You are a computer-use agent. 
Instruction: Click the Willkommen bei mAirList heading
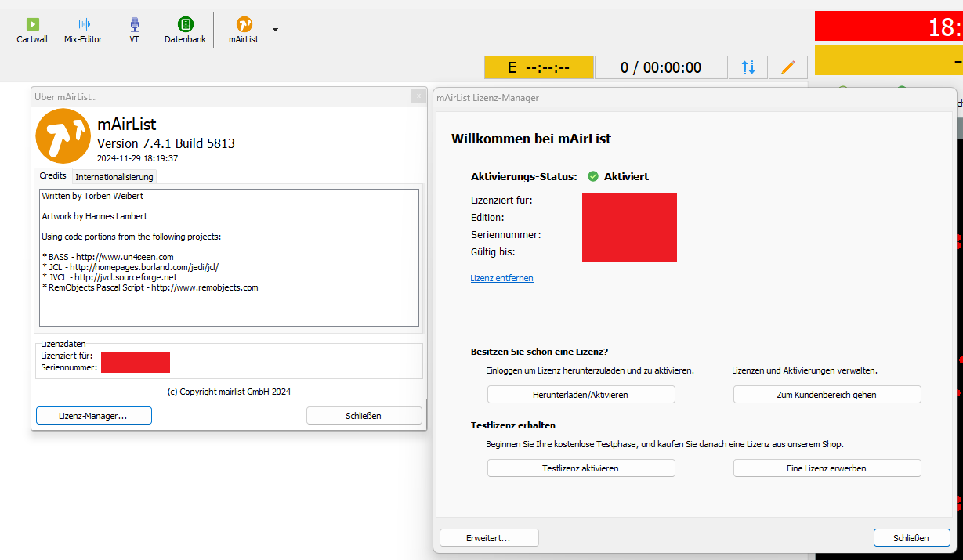click(531, 139)
